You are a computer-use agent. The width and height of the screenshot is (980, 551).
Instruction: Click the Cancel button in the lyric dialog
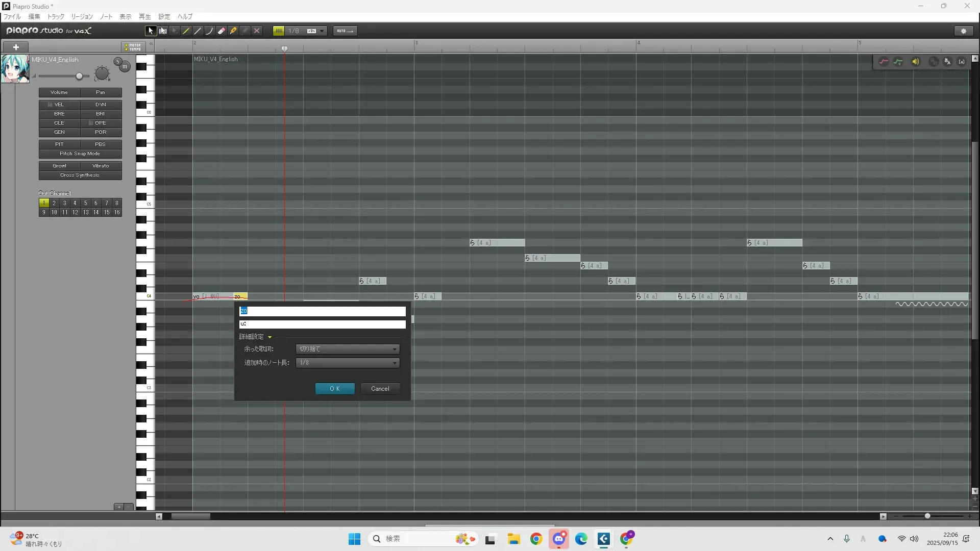[380, 389]
